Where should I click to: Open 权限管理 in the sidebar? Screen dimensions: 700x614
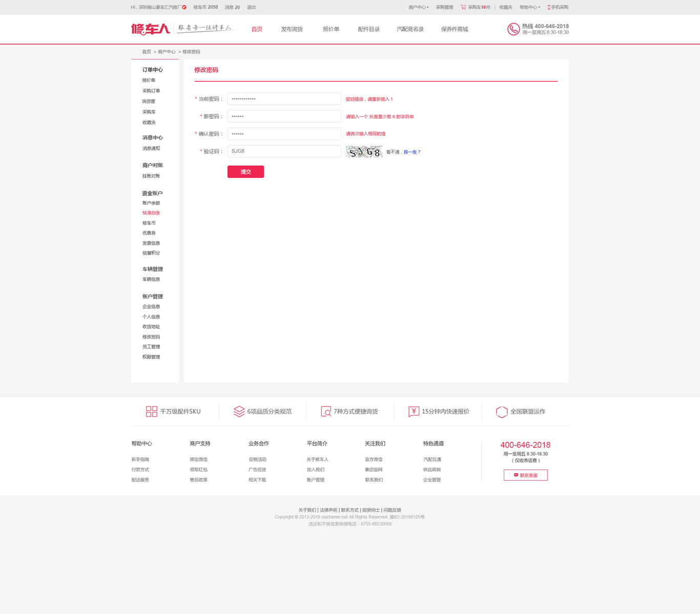pos(151,357)
